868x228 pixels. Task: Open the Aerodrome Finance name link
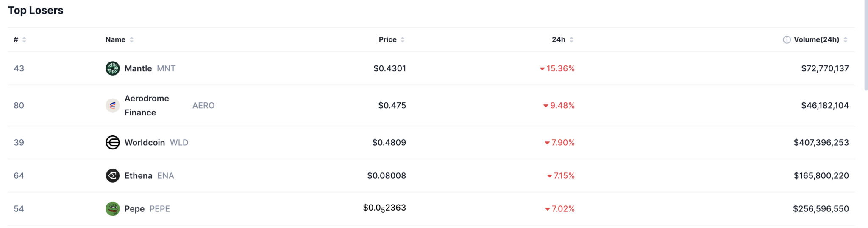147,105
